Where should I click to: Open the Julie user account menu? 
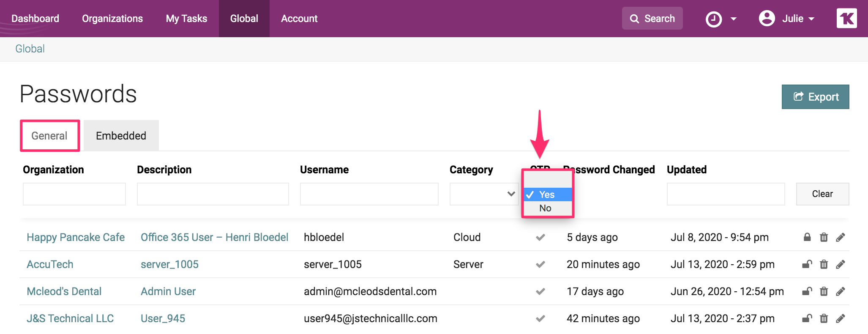(x=786, y=19)
